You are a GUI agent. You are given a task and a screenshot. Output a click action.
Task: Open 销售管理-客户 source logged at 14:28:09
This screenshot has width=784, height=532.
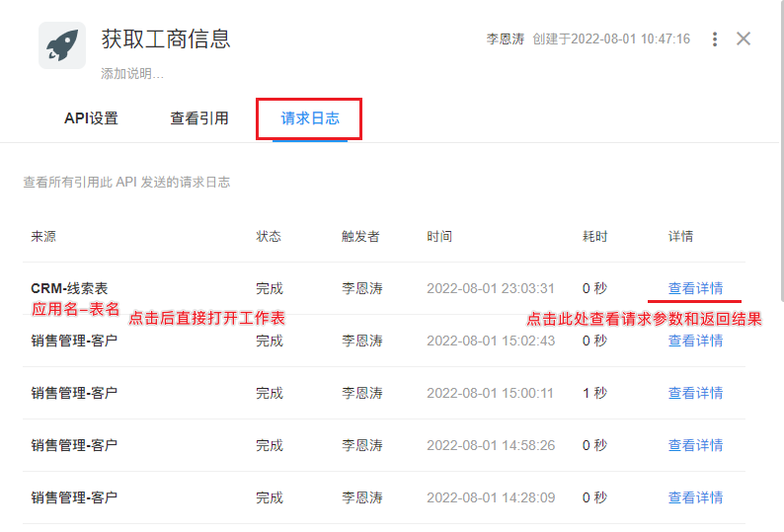(74, 497)
